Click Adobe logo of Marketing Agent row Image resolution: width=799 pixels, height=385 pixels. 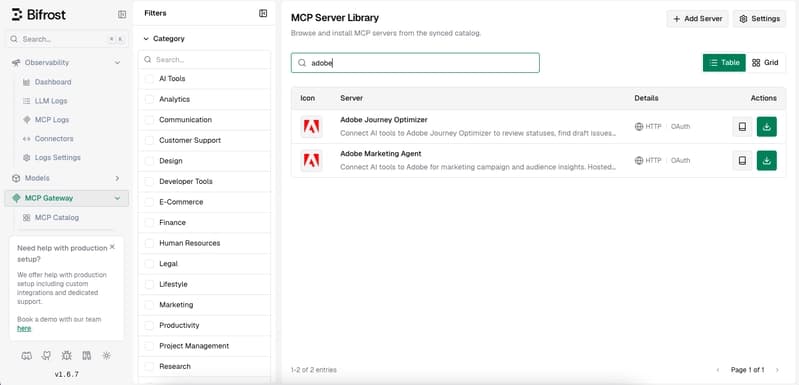[311, 160]
